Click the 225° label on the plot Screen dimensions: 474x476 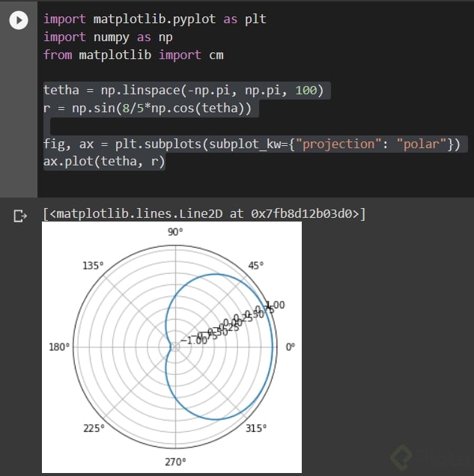point(94,428)
